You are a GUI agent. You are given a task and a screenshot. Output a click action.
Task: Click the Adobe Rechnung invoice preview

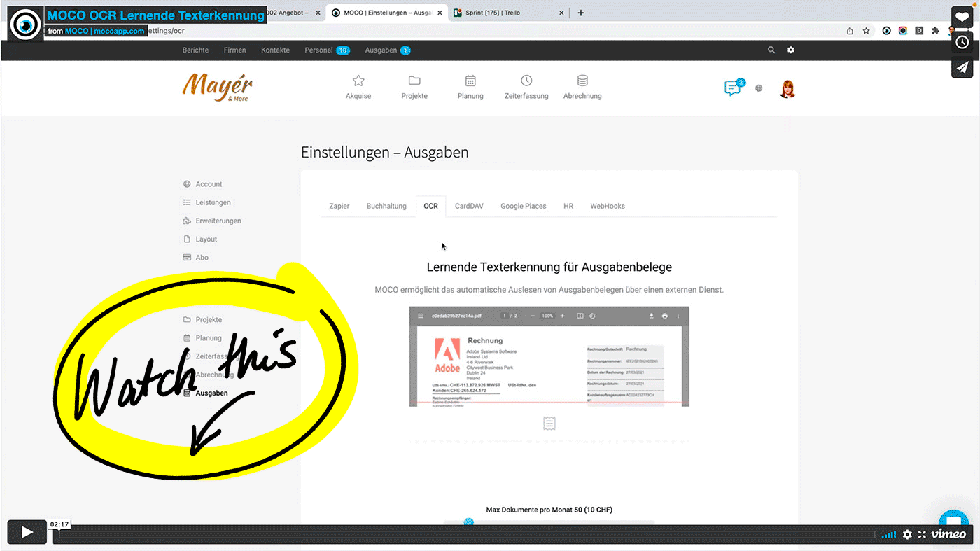pos(549,356)
